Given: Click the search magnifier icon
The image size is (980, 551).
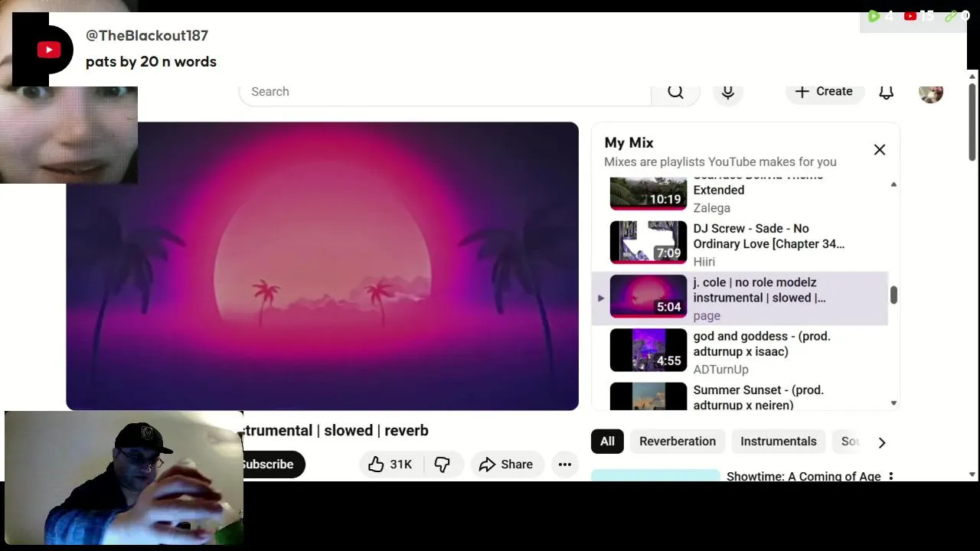Looking at the screenshot, I should [x=675, y=92].
